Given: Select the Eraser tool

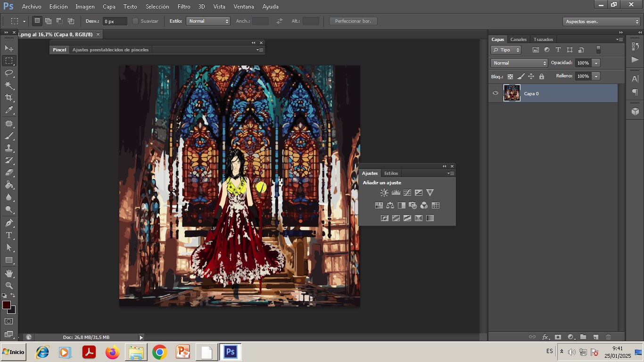Looking at the screenshot, I should [9, 173].
